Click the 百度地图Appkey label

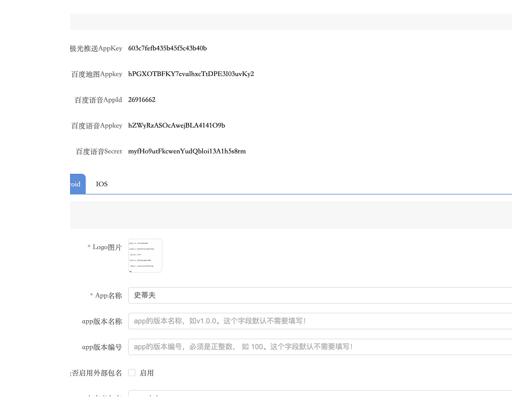point(97,74)
